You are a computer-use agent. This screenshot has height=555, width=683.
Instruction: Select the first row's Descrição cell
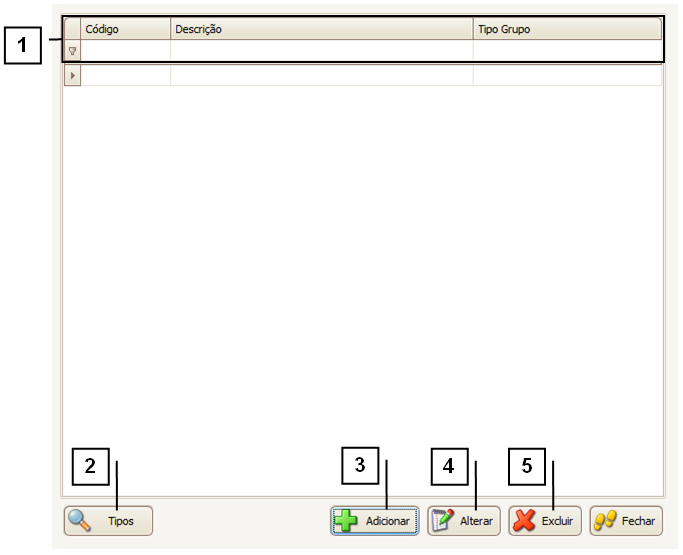point(320,76)
